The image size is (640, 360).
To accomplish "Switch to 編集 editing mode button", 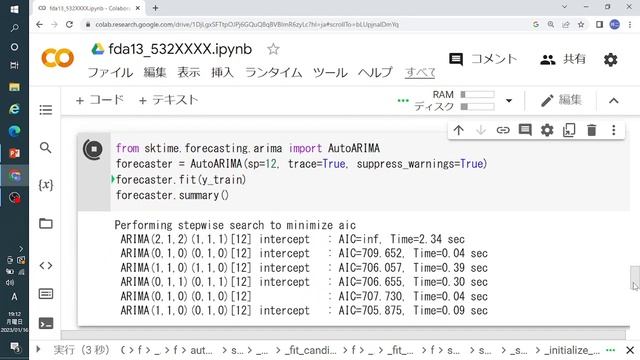I will [561, 100].
